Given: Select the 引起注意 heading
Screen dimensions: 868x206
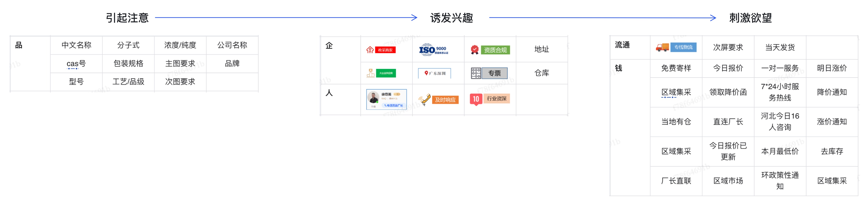Looking at the screenshot, I should pos(127,18).
